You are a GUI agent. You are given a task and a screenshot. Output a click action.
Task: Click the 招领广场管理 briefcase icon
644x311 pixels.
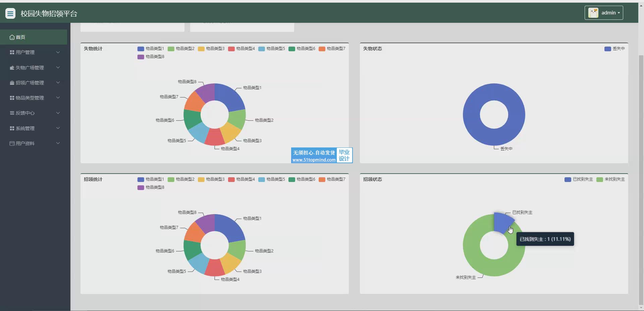(x=12, y=83)
